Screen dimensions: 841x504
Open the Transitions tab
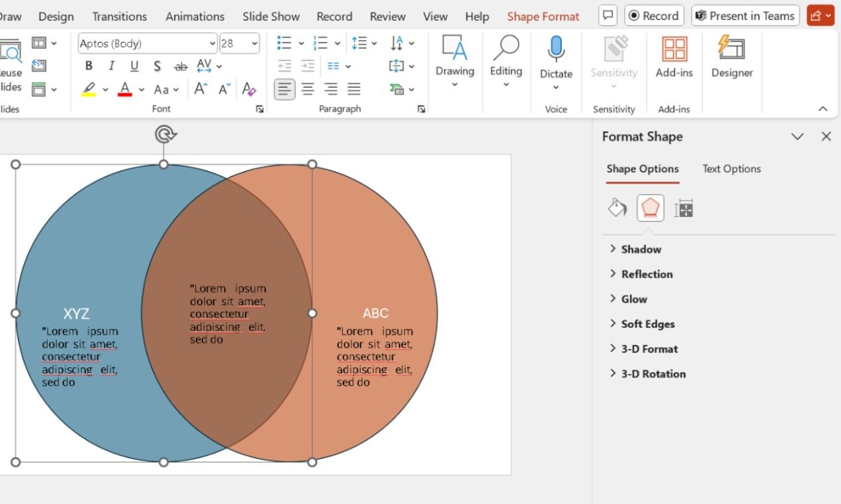coord(119,17)
